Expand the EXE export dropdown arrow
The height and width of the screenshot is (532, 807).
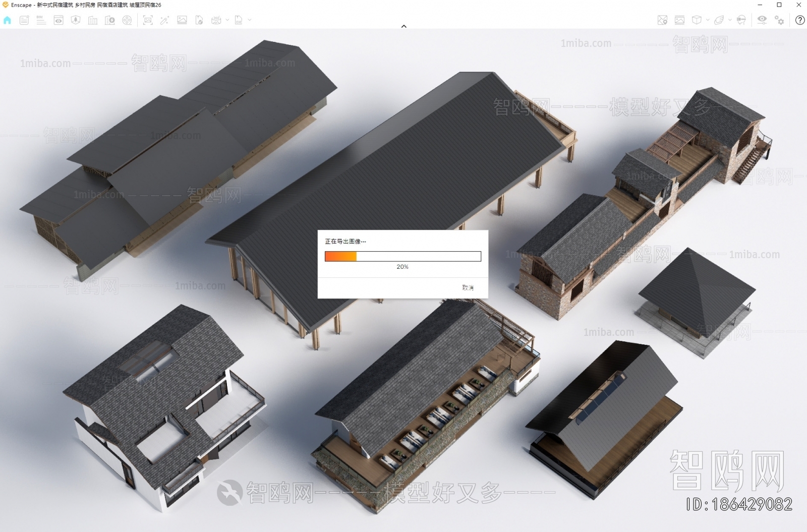point(249,20)
